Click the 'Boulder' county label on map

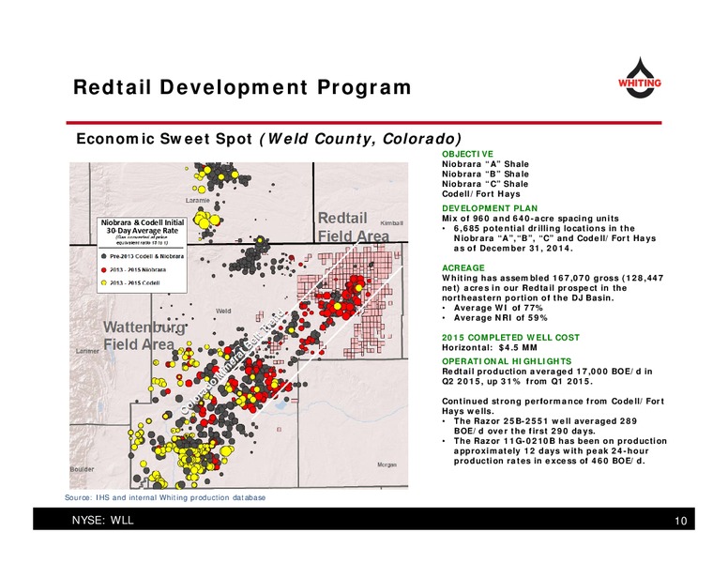[x=83, y=469]
